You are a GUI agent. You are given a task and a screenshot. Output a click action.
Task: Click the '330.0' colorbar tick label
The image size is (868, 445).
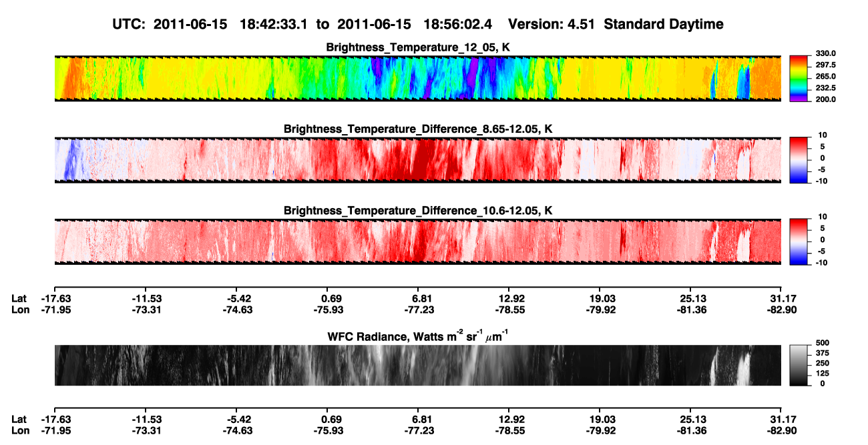click(x=827, y=53)
